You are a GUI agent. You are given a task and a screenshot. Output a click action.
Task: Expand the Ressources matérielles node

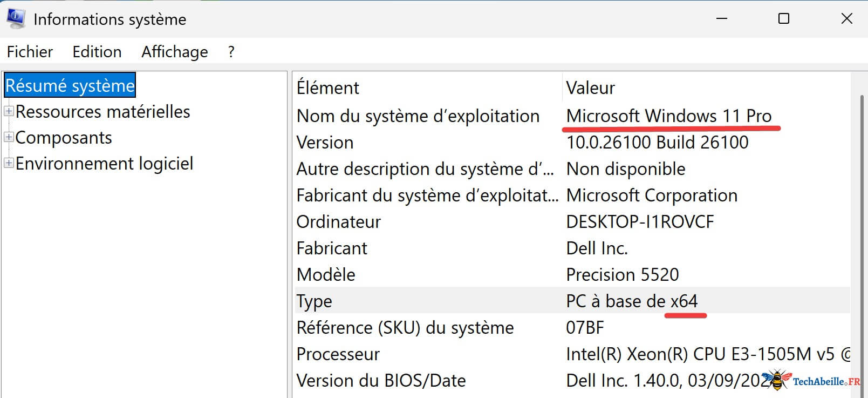9,111
